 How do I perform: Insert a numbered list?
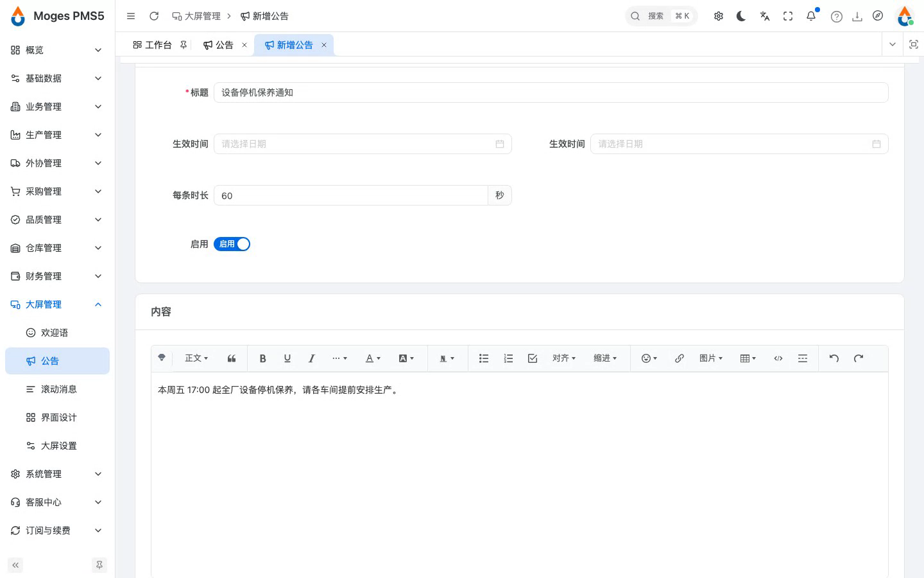[508, 358]
